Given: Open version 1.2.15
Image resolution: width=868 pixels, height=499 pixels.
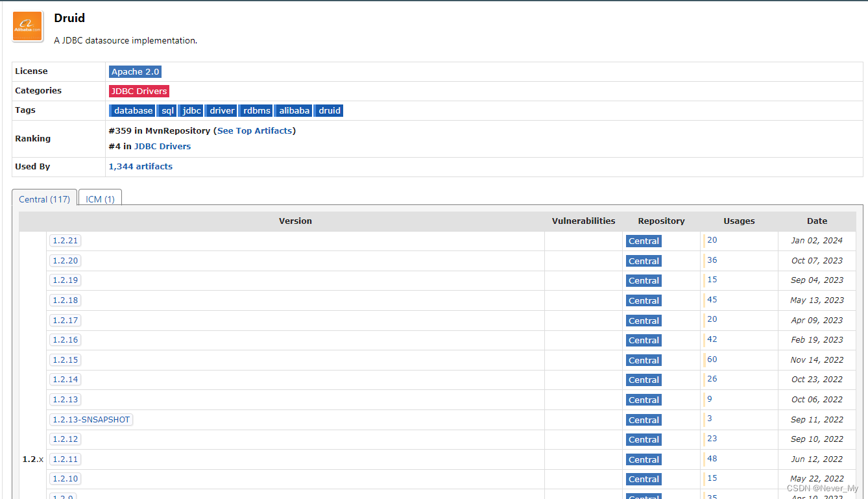Looking at the screenshot, I should [x=65, y=359].
